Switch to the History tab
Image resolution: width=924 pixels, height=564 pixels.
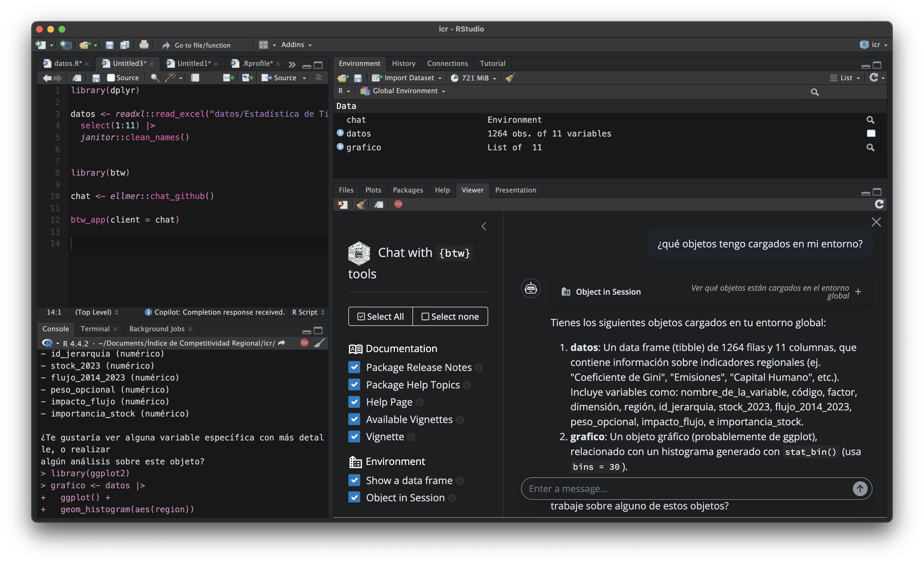(403, 63)
